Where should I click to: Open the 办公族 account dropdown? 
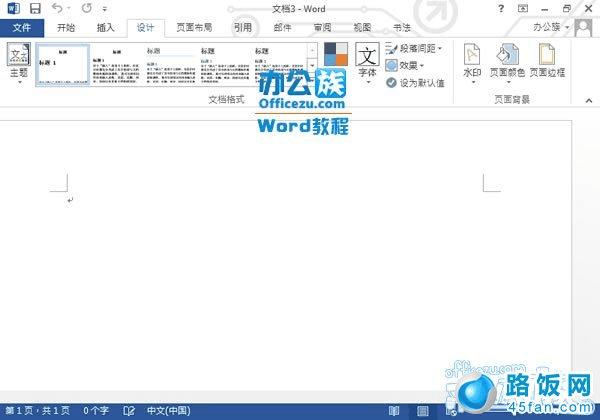click(551, 27)
